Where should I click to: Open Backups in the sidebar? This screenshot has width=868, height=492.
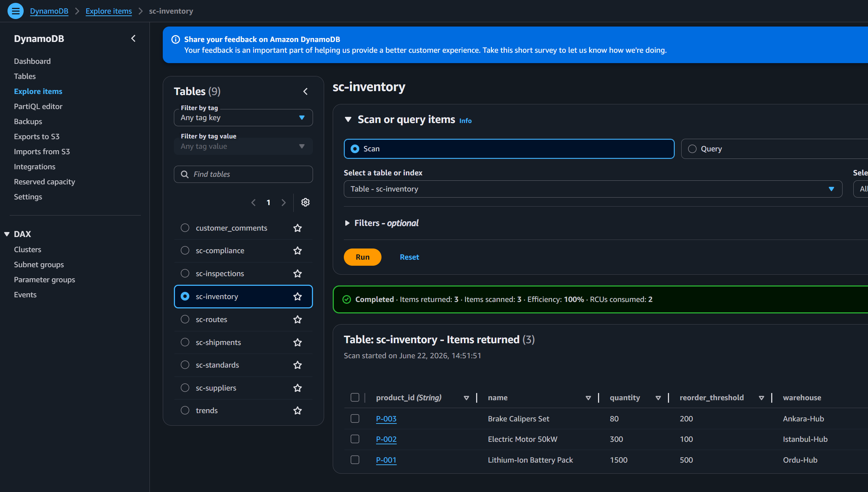point(28,122)
